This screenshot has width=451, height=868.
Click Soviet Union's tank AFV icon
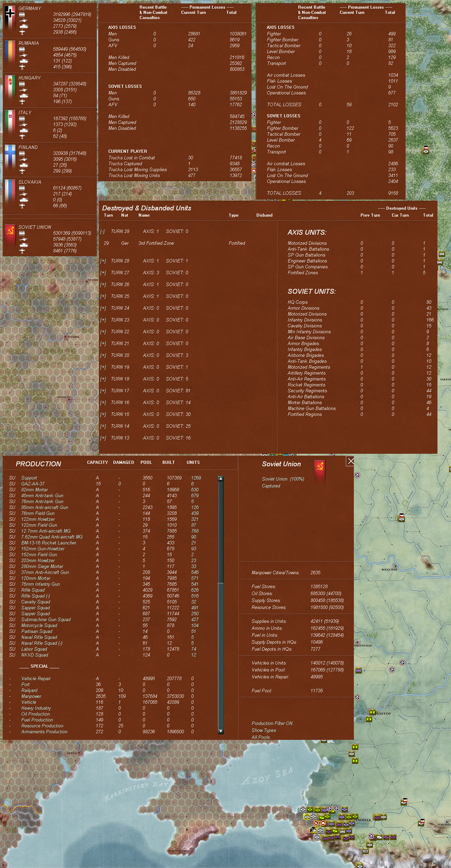(23, 245)
